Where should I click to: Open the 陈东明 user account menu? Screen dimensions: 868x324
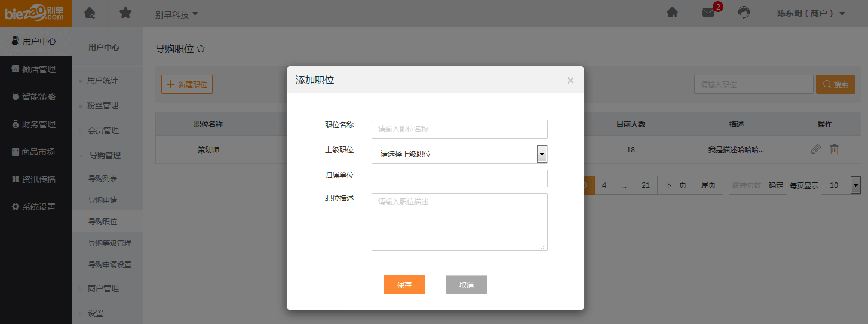pos(811,13)
